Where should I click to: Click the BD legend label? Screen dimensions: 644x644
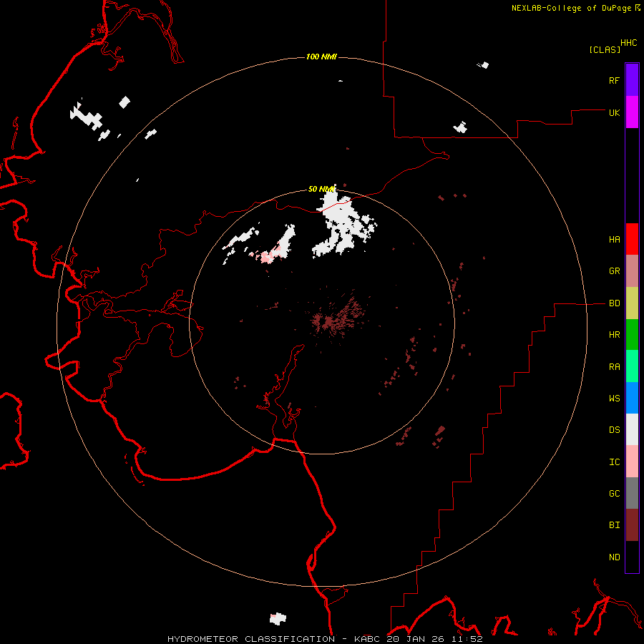[614, 303]
